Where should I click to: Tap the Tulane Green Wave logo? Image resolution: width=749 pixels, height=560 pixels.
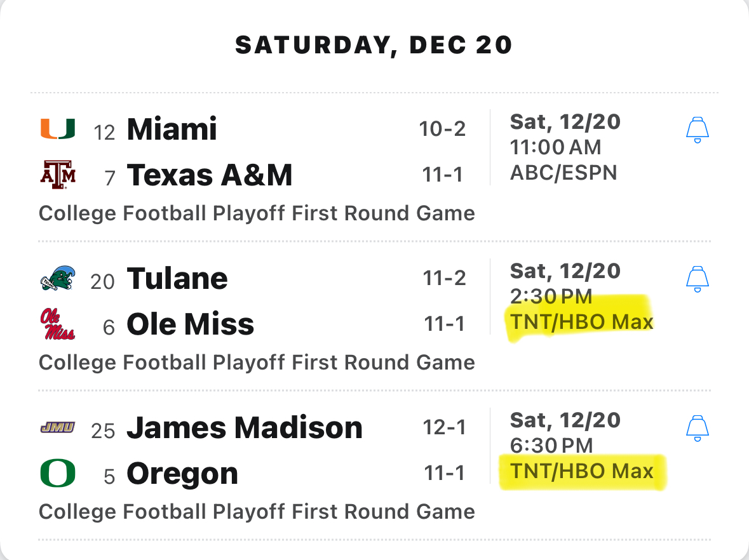pyautogui.click(x=58, y=278)
